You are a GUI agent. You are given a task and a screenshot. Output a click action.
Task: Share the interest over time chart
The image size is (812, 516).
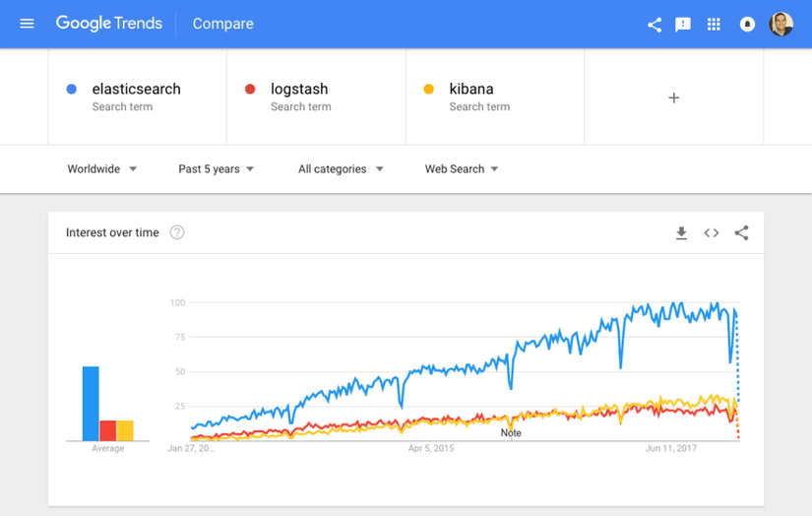coord(741,232)
